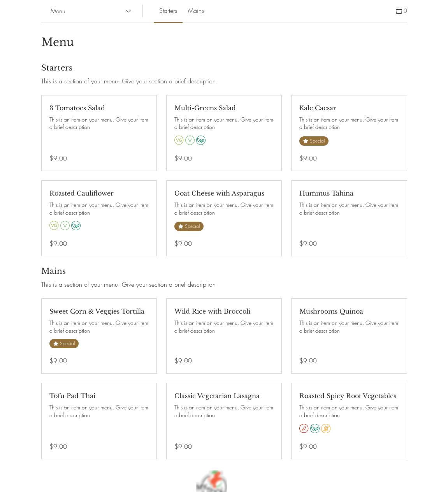Click the Special badge on Sweet Corn & Veggies Tortilla
448x492 pixels.
[64, 344]
